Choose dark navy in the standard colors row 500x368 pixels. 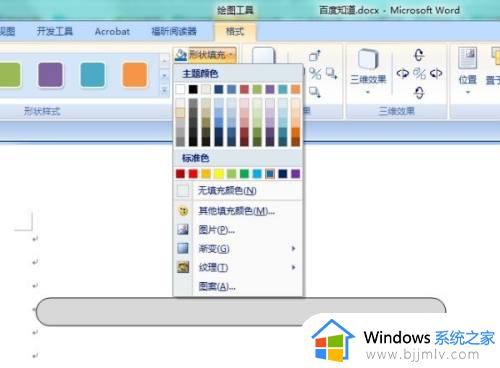click(283, 174)
